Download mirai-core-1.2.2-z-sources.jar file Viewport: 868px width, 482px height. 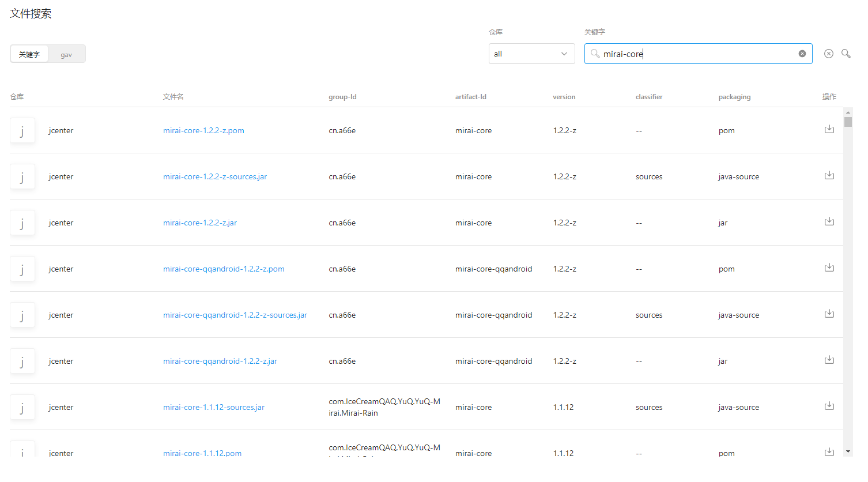(829, 175)
